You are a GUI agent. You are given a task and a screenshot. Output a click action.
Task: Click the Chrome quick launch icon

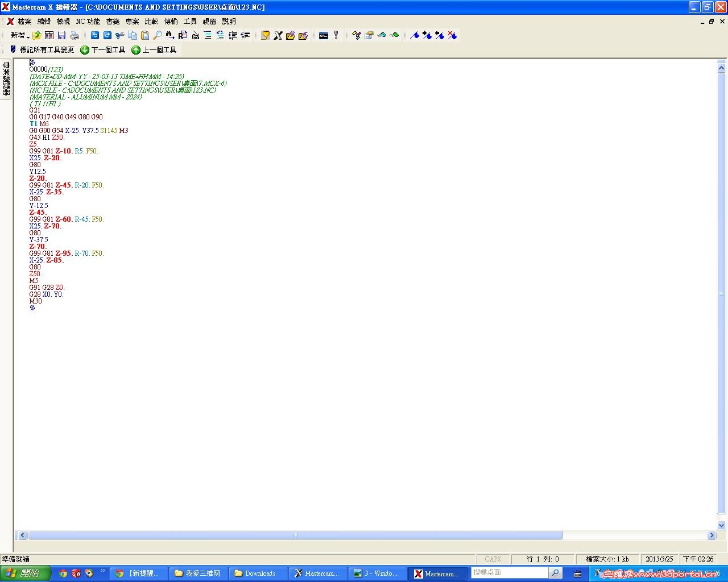[63, 573]
